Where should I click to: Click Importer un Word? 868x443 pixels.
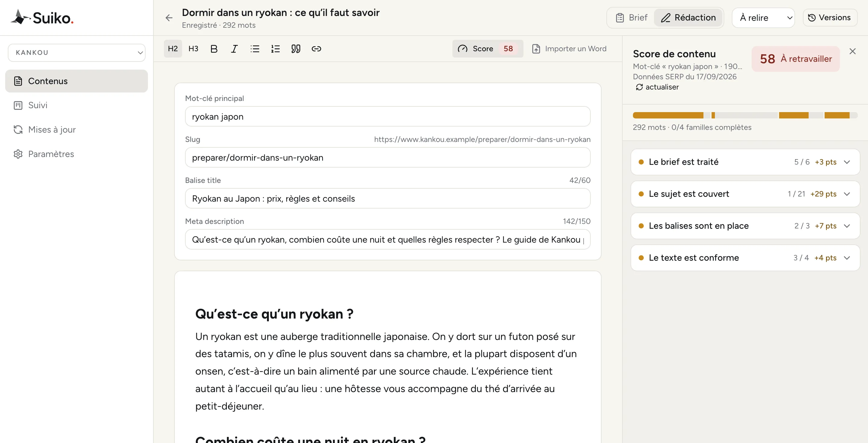[569, 49]
